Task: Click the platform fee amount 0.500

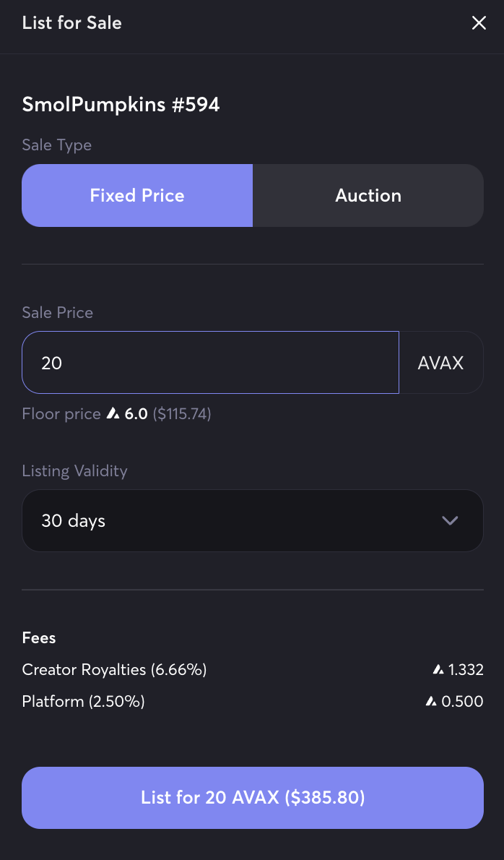Action: [x=462, y=702]
